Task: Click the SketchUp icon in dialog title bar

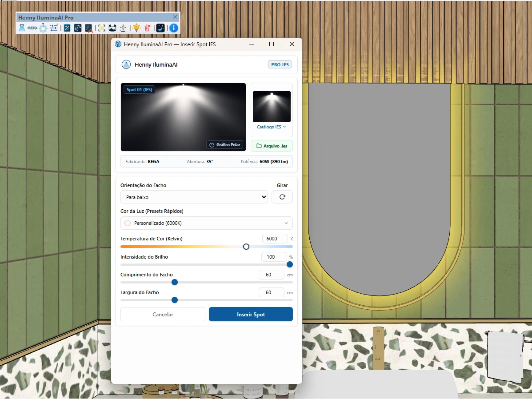Action: click(118, 44)
